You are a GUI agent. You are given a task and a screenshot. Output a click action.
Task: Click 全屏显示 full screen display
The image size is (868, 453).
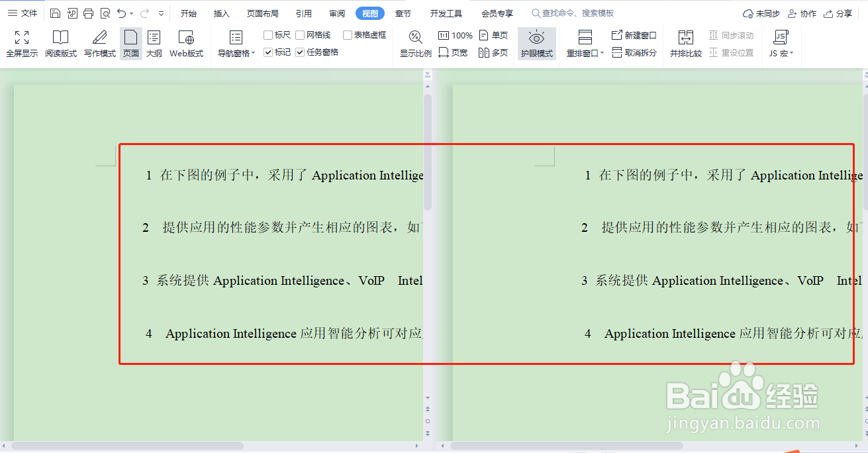pos(21,43)
